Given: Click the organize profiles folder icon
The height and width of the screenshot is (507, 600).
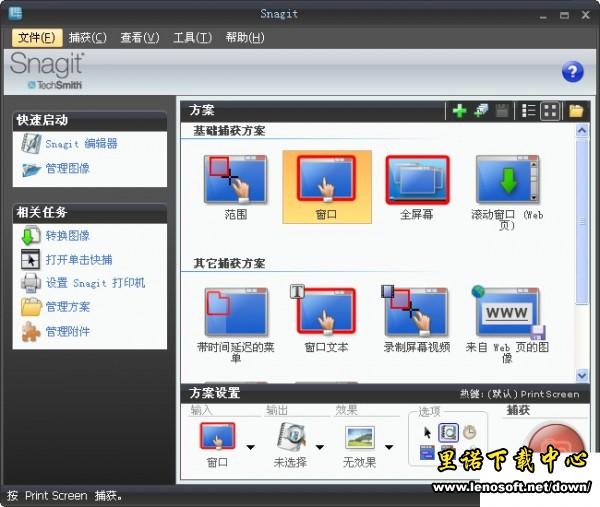Looking at the screenshot, I should [576, 111].
